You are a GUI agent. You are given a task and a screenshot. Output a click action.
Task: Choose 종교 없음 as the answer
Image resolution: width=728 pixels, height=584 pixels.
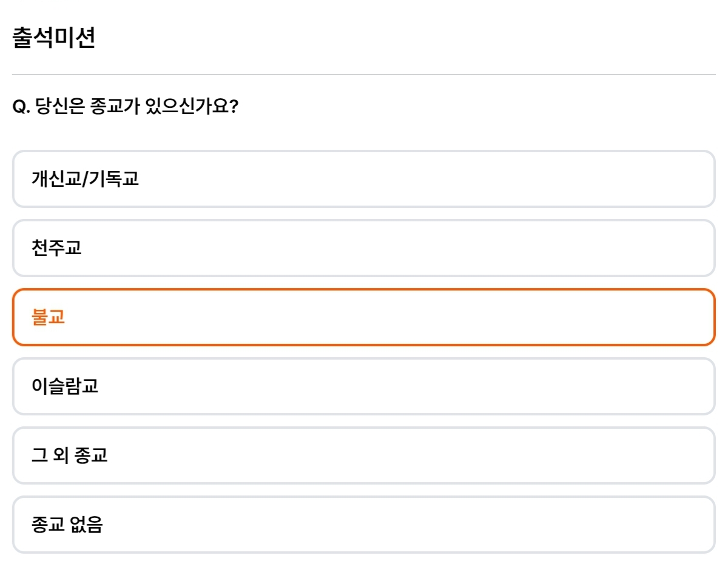pyautogui.click(x=364, y=525)
